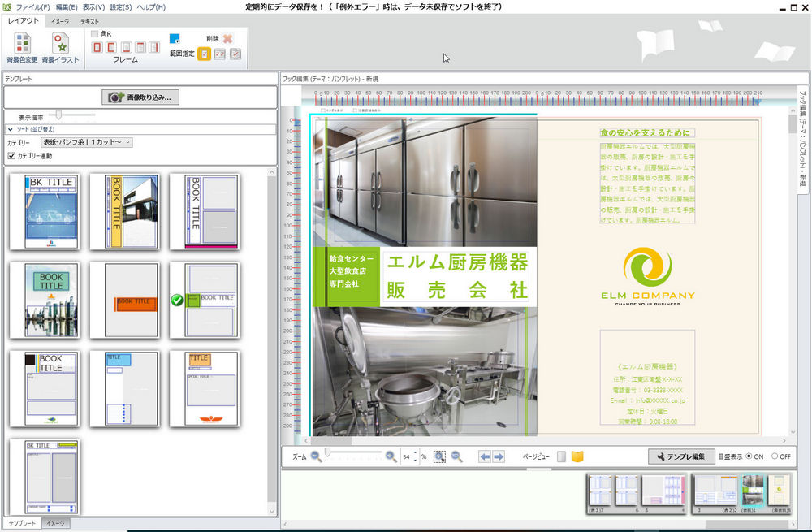This screenshot has height=532, width=812.
Task: Go to previous page with left arrow
Action: 484,456
